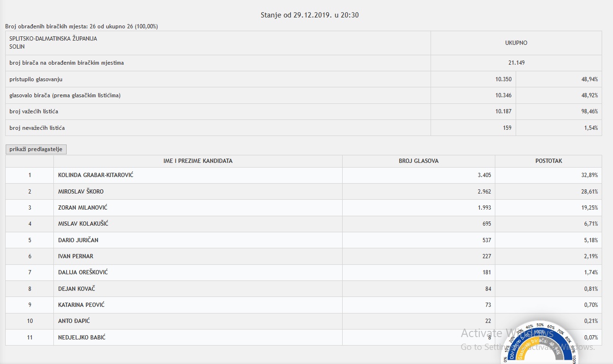Click the 'broj nevažećih listića' row label

pyautogui.click(x=37, y=128)
